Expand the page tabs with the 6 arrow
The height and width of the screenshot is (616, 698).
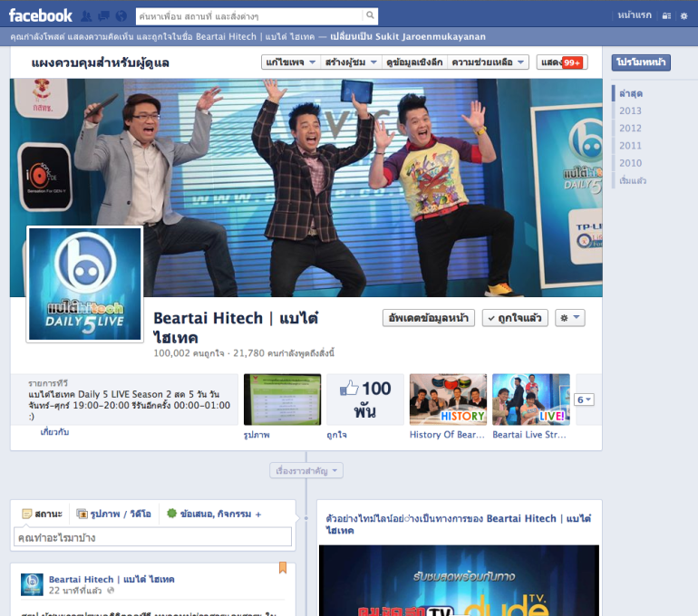[x=585, y=399]
